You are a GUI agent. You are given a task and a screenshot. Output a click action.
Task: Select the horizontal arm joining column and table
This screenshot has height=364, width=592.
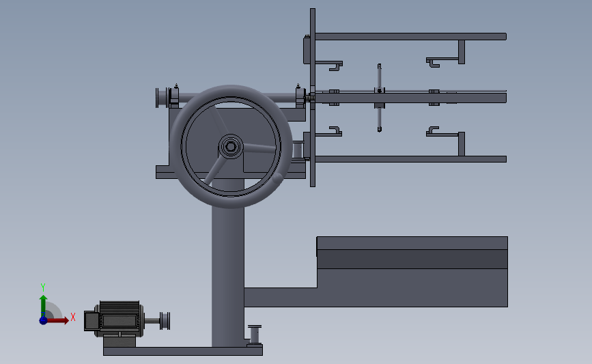pyautogui.click(x=280, y=297)
